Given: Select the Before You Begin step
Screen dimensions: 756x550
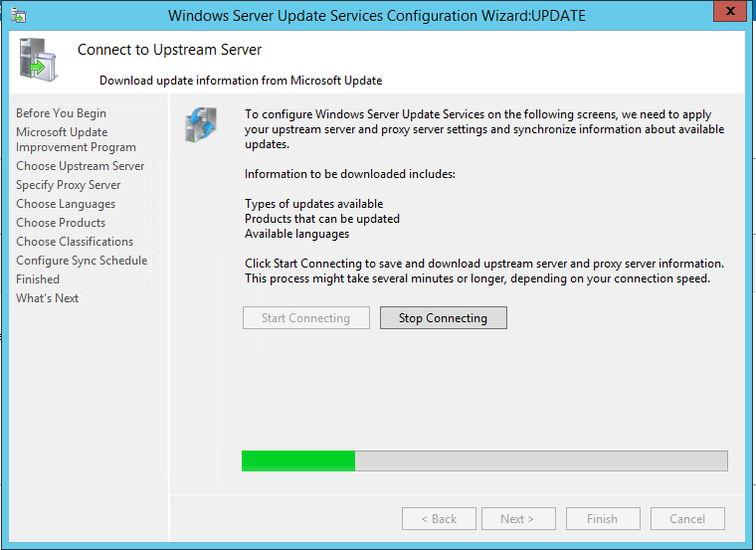Looking at the screenshot, I should [62, 113].
